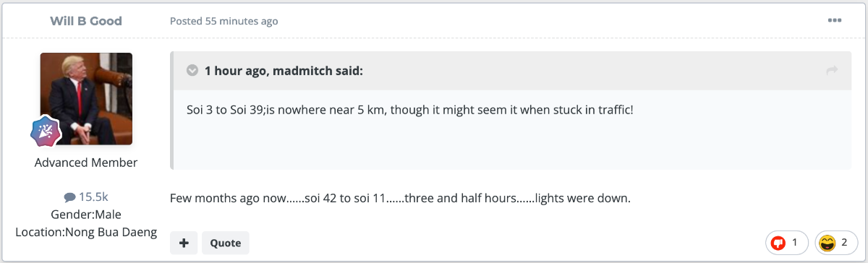Screen dimensions: 868x263
Task: Collapse the madmitch quote with the chevron
Action: [192, 71]
